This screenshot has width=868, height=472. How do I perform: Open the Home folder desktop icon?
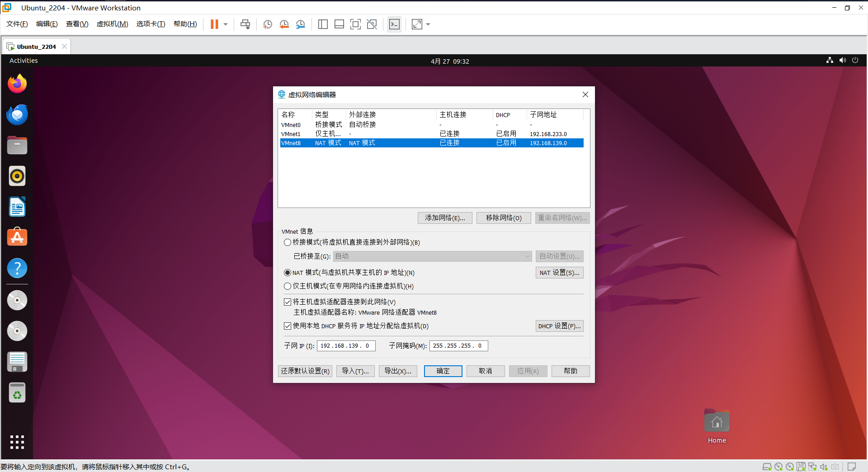(x=717, y=427)
